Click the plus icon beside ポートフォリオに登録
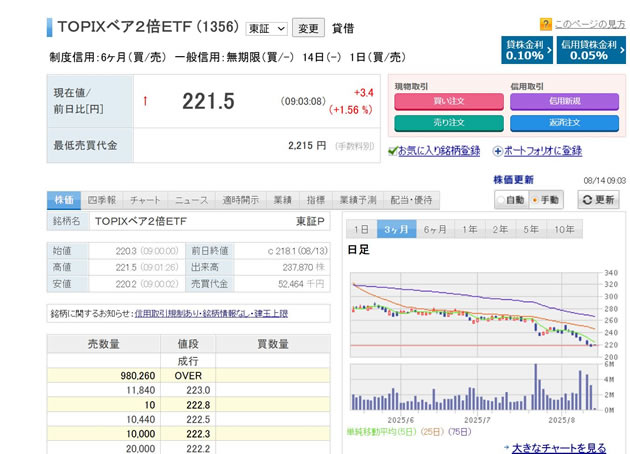630x454 pixels. point(496,151)
